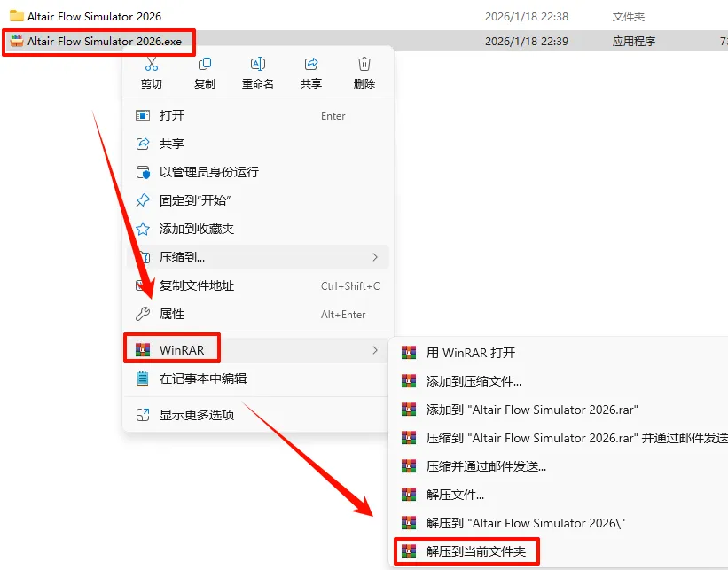This screenshot has width=728, height=570.
Task: Click the Share (共享) icon in top row
Action: 310,64
